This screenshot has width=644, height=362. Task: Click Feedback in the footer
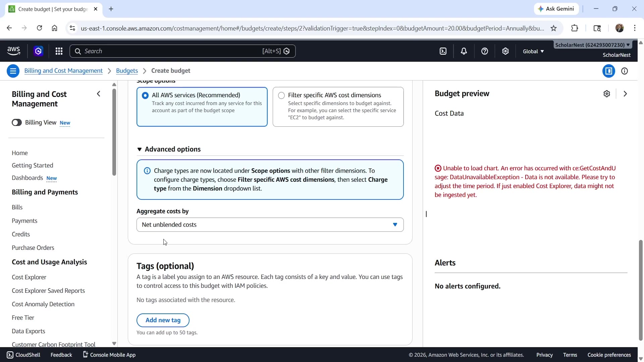(61, 355)
